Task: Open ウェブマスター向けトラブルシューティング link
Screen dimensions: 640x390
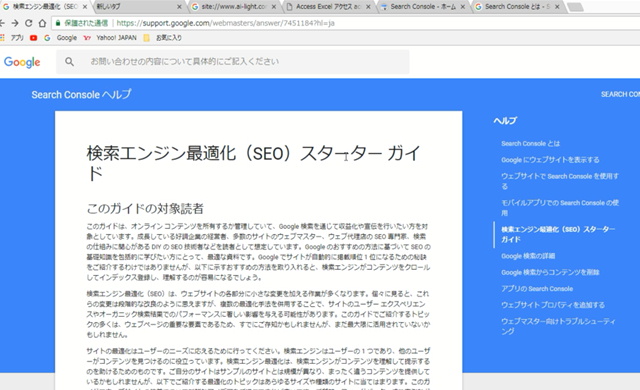Action: [x=558, y=326]
